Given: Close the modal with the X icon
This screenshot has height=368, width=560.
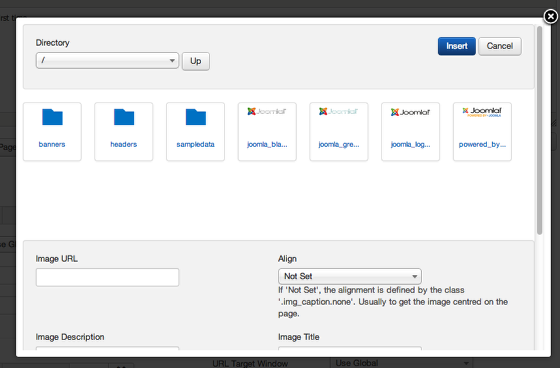Looking at the screenshot, I should 550,16.
